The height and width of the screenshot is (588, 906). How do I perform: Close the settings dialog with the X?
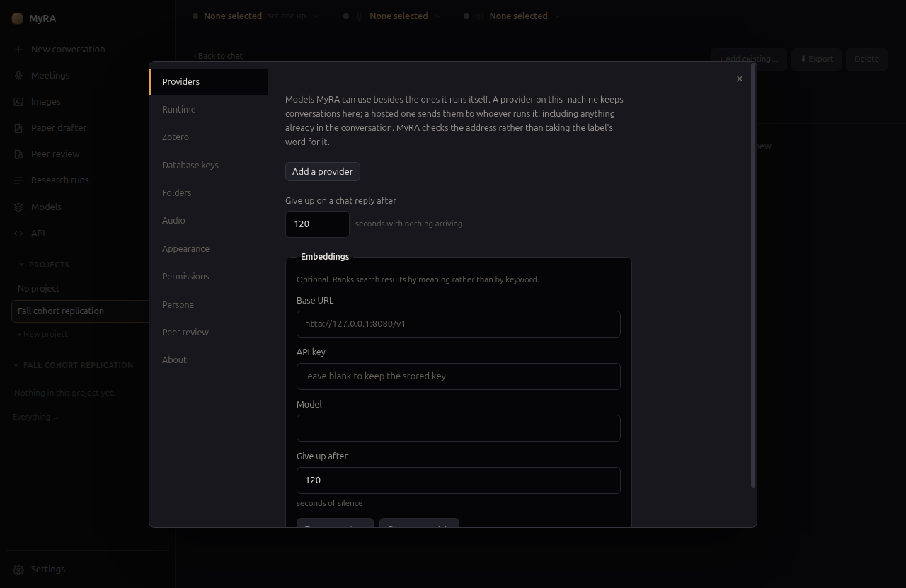click(x=740, y=79)
